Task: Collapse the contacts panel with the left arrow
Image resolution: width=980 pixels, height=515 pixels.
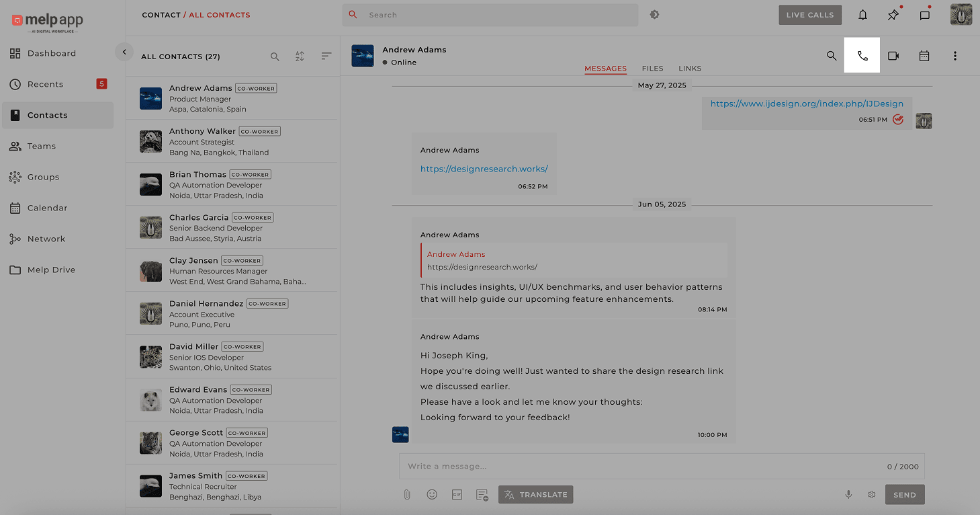Action: click(x=124, y=51)
